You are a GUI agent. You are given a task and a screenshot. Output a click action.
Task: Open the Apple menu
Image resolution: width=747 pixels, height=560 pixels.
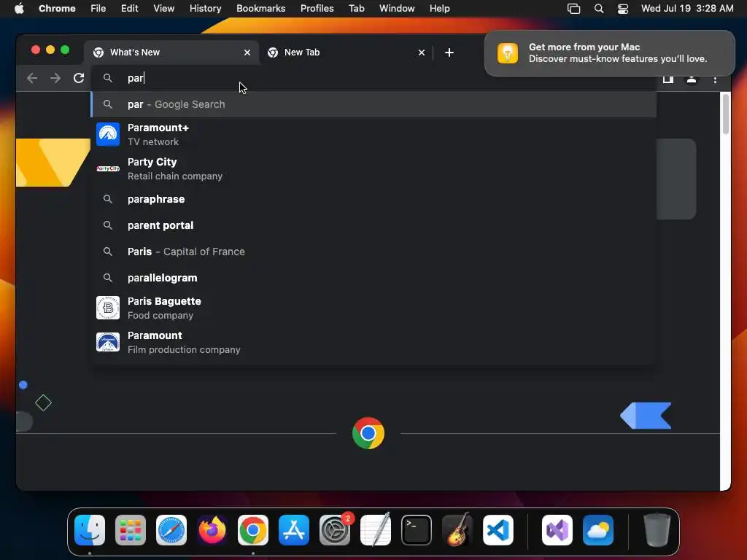click(19, 8)
